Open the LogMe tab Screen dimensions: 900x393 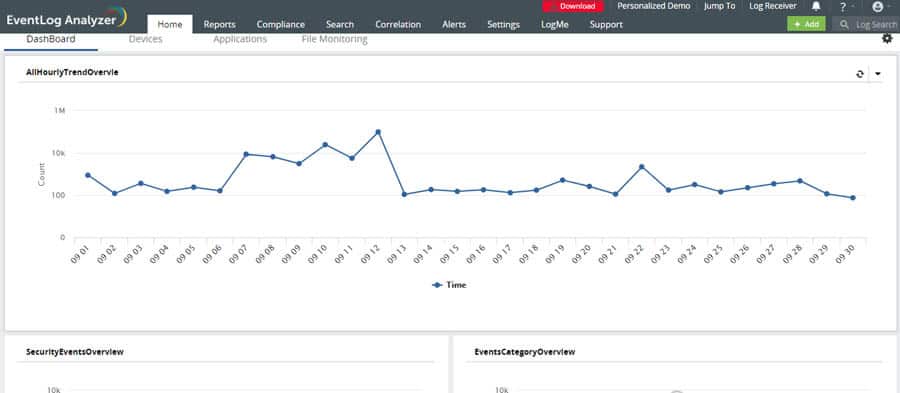[554, 25]
